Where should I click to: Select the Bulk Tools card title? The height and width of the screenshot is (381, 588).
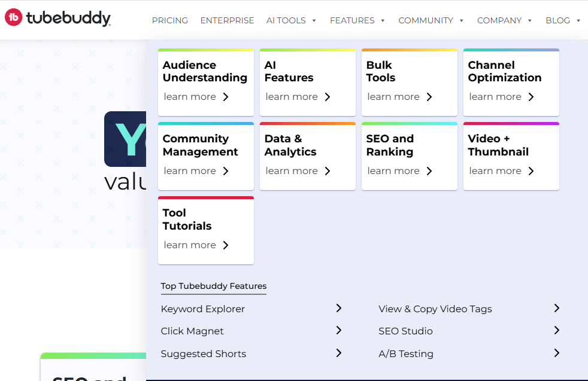tap(381, 71)
